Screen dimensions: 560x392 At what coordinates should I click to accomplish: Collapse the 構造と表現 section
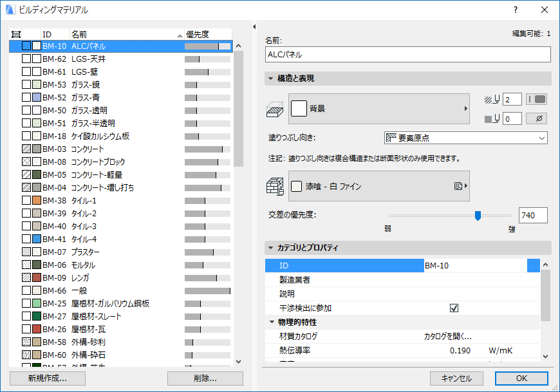271,78
